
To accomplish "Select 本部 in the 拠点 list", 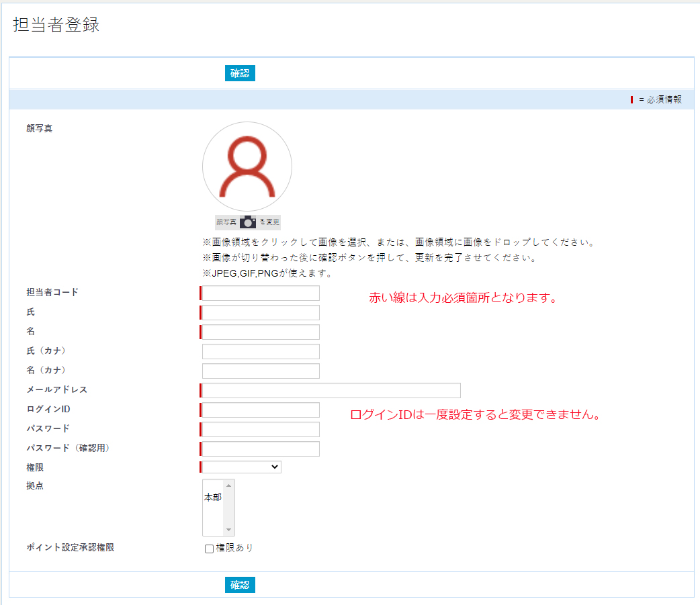I will coord(213,497).
